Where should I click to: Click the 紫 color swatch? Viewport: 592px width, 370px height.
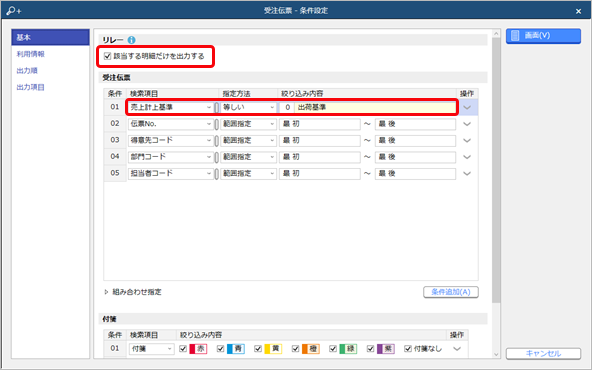[385, 348]
